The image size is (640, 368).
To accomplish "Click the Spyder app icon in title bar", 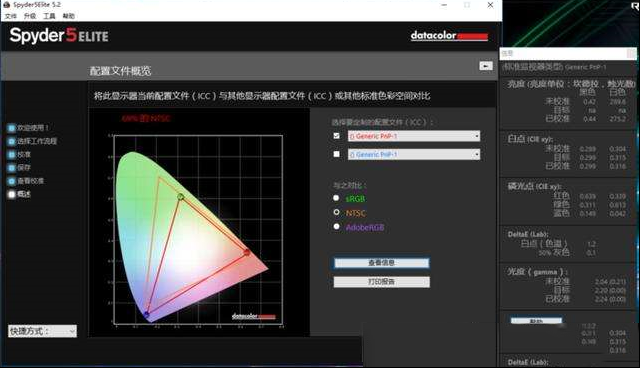I will (7, 5).
